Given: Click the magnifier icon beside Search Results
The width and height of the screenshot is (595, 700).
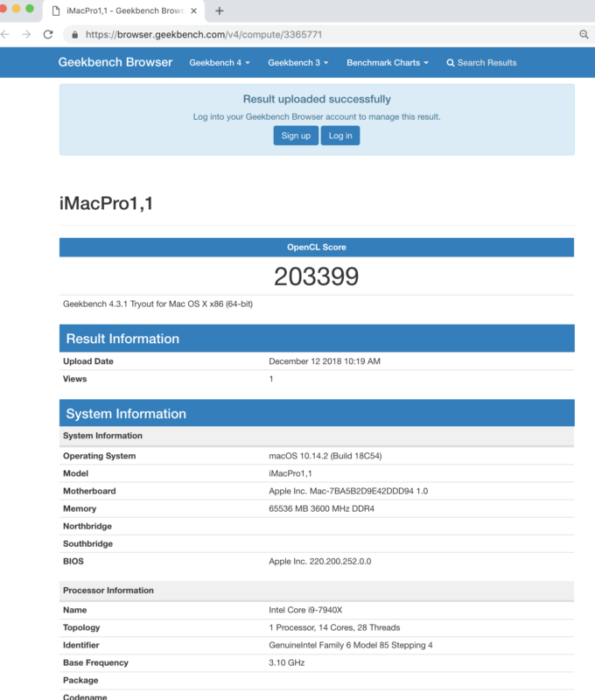Looking at the screenshot, I should pyautogui.click(x=451, y=63).
